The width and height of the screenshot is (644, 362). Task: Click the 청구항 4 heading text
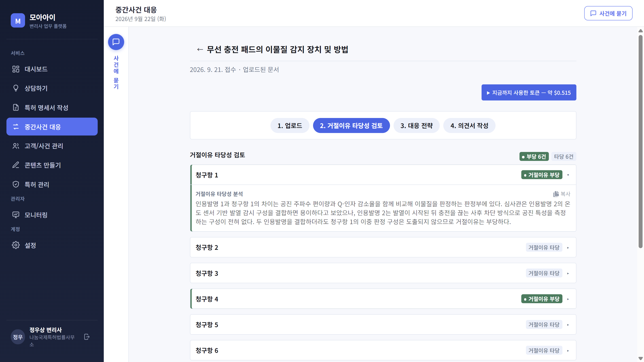(207, 299)
